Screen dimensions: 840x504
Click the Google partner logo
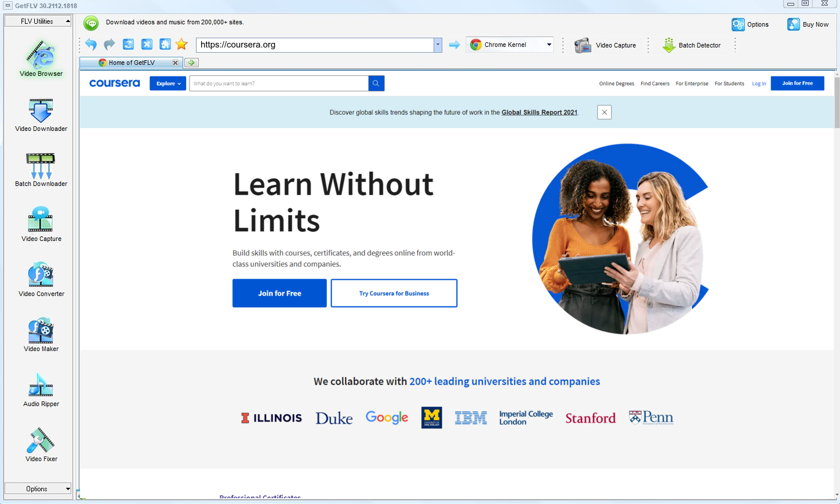point(387,418)
